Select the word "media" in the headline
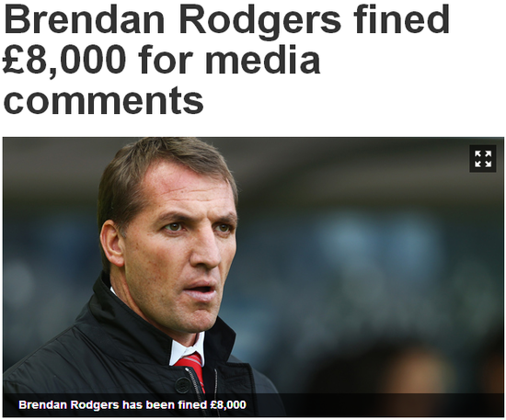The height and width of the screenshot is (420, 506). point(263,59)
